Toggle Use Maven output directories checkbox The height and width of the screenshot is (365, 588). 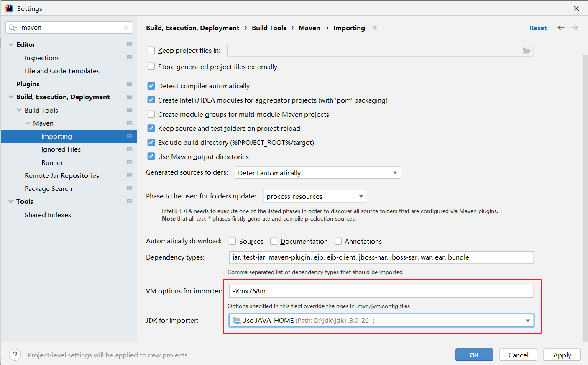pyautogui.click(x=151, y=157)
